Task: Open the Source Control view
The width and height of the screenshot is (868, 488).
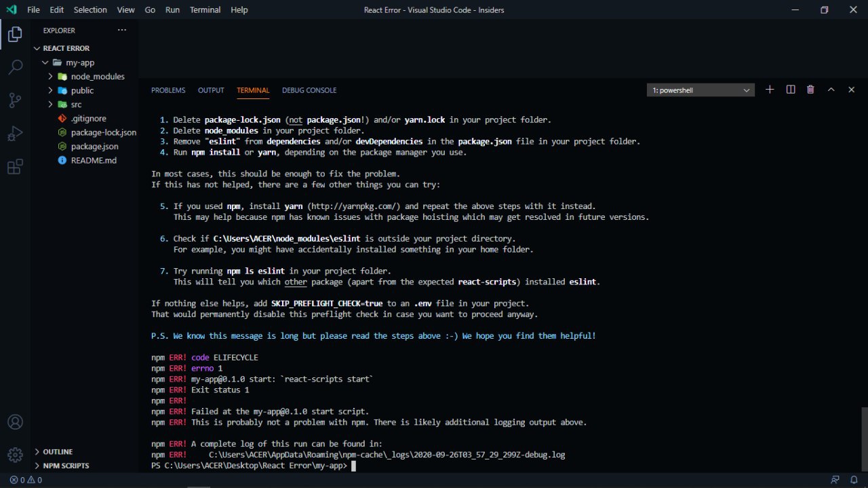Action: [15, 100]
